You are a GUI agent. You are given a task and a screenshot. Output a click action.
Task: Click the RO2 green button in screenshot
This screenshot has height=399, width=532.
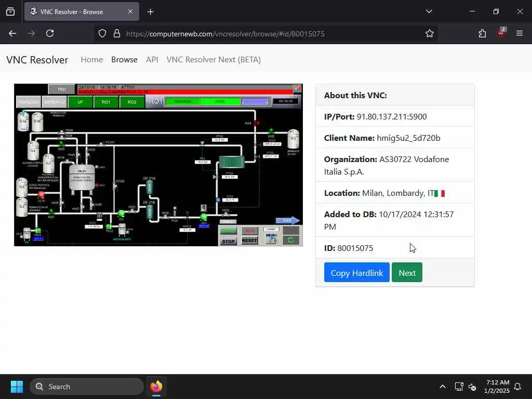coord(132,102)
